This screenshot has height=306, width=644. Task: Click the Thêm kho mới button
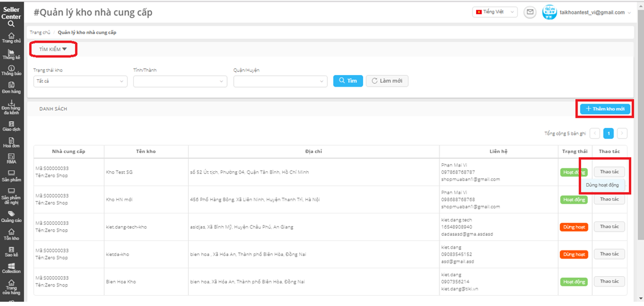605,109
